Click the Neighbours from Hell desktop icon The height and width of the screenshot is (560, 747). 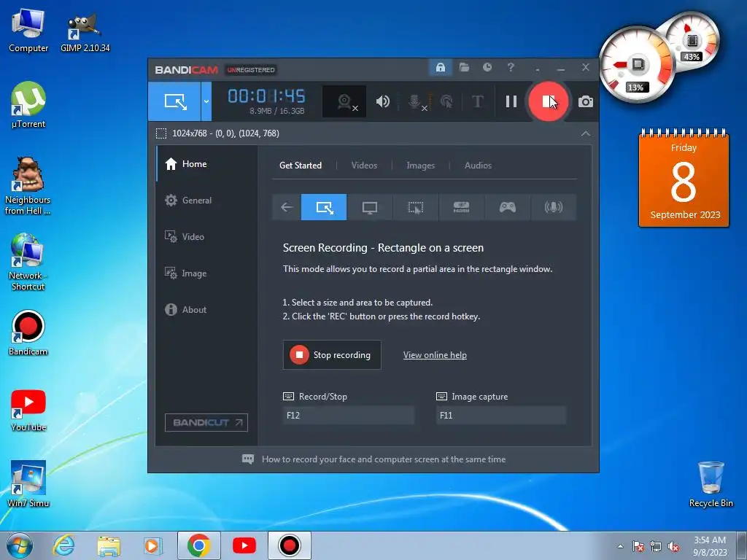[28, 186]
